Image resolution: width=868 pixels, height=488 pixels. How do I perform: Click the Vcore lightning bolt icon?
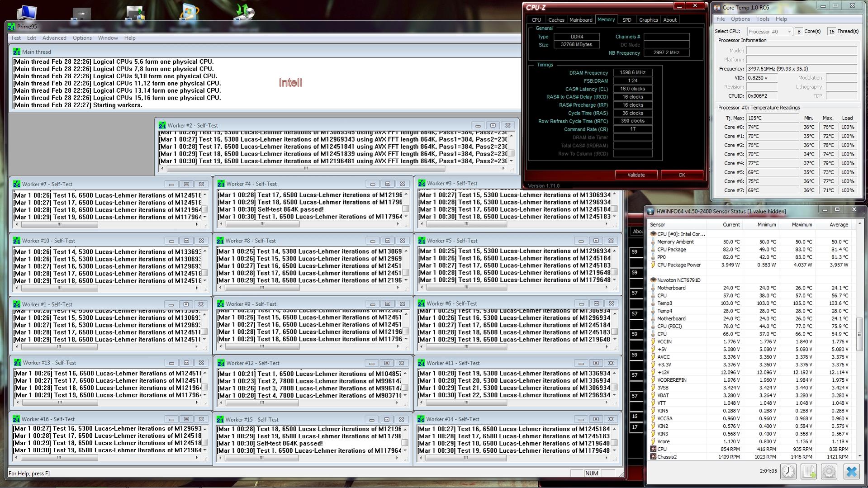653,441
